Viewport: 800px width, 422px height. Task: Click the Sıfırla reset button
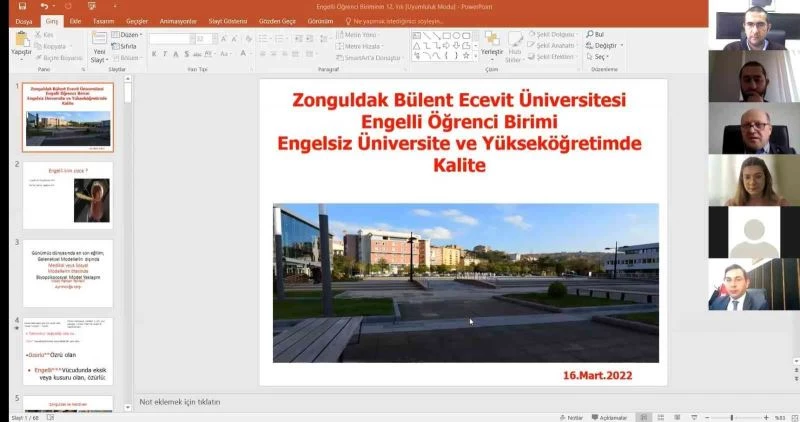pyautogui.click(x=124, y=46)
